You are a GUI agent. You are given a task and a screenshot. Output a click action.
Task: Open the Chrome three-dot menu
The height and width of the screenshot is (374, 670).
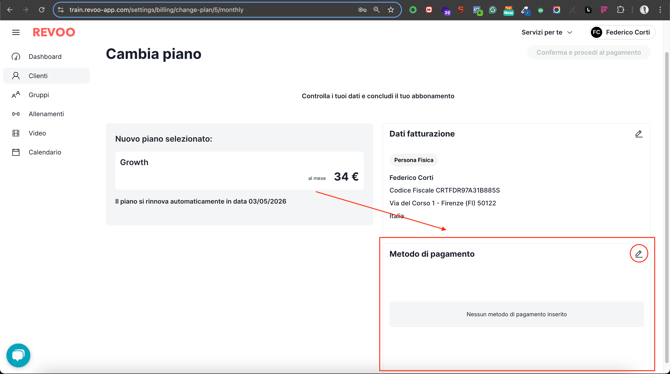coord(660,10)
